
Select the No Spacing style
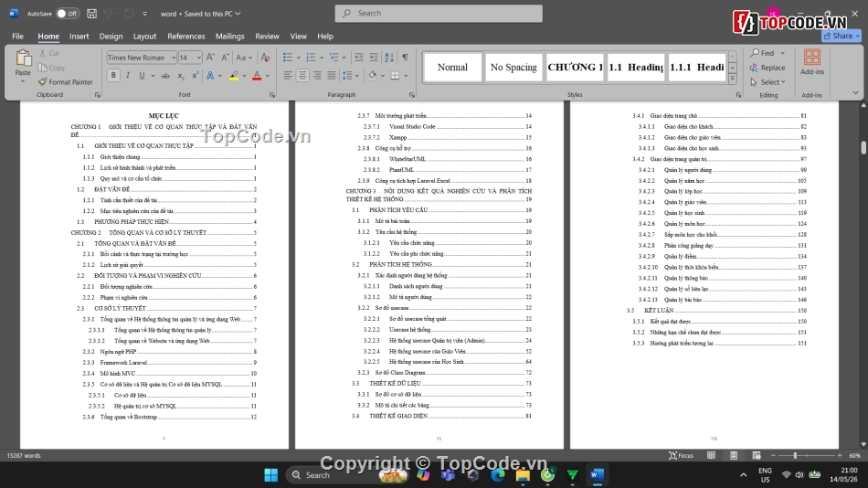point(513,67)
